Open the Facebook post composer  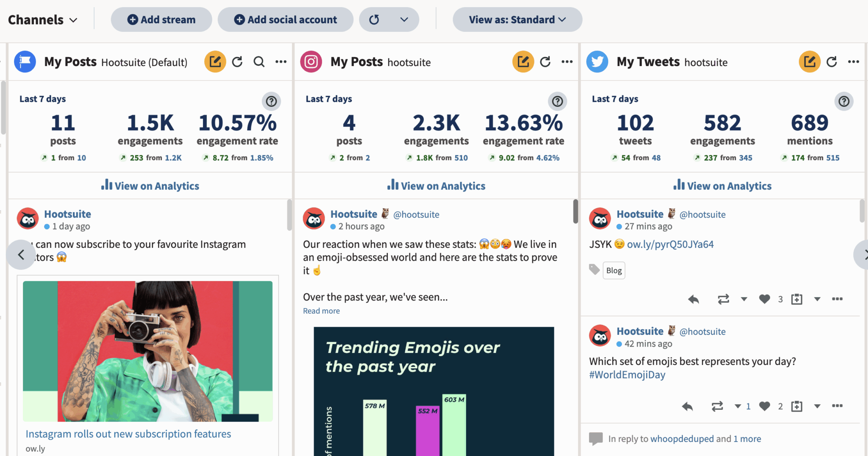click(x=215, y=61)
